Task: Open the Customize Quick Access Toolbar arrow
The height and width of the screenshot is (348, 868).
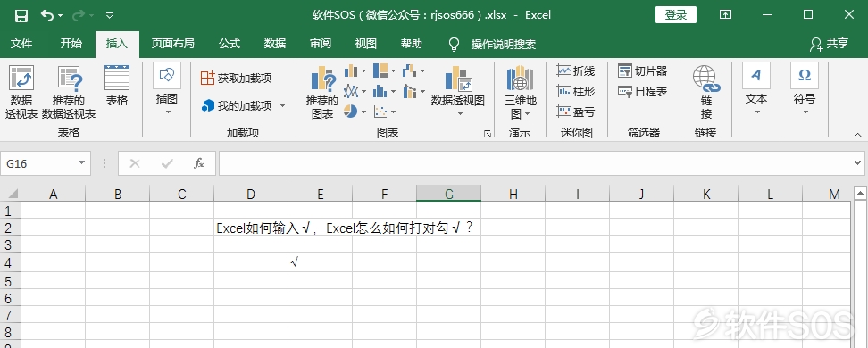Action: point(110,15)
